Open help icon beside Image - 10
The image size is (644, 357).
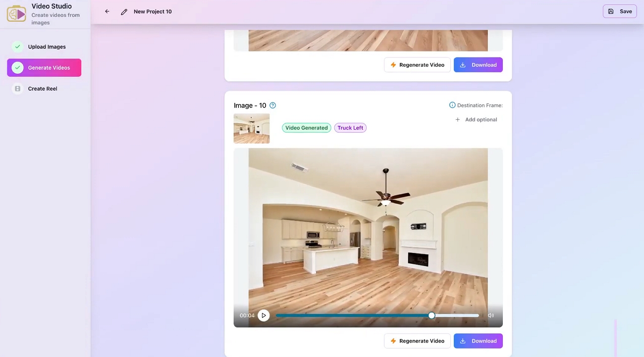pos(272,105)
